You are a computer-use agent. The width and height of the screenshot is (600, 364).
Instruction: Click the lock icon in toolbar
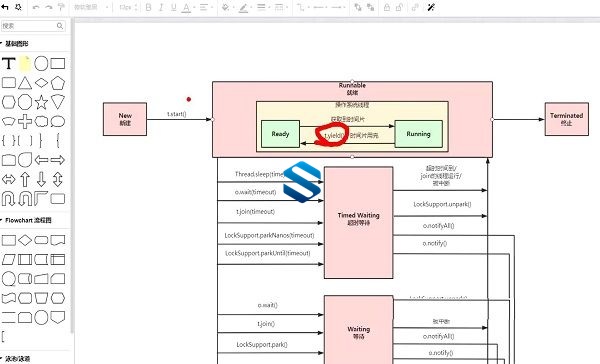tap(387, 7)
